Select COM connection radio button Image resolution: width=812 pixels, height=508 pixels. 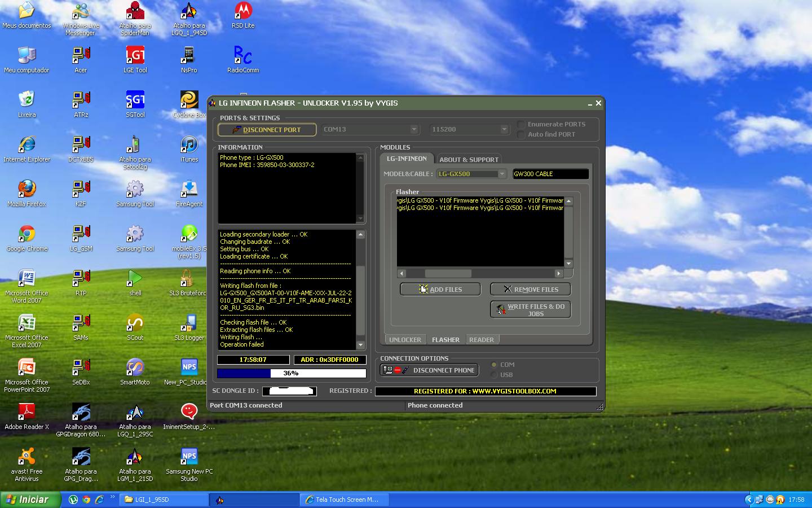point(494,365)
